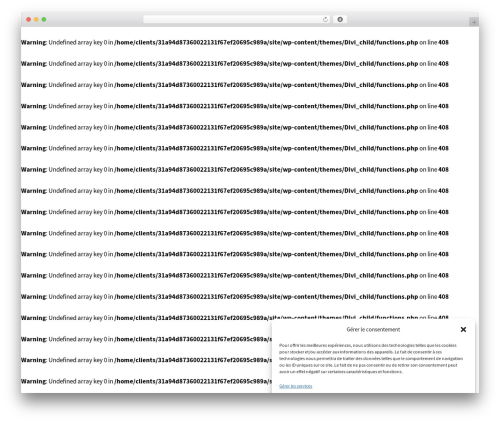Click the "Gérer le consentement" heading

pos(373,330)
